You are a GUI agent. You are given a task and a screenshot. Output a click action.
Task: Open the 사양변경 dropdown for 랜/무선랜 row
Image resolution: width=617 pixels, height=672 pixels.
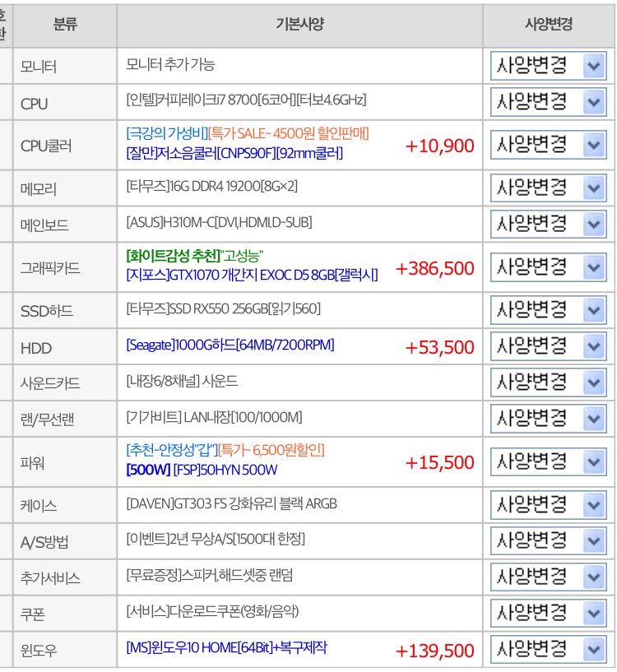tap(548, 419)
